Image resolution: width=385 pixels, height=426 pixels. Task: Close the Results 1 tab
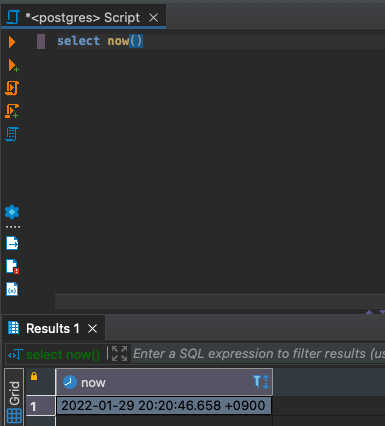tap(93, 329)
